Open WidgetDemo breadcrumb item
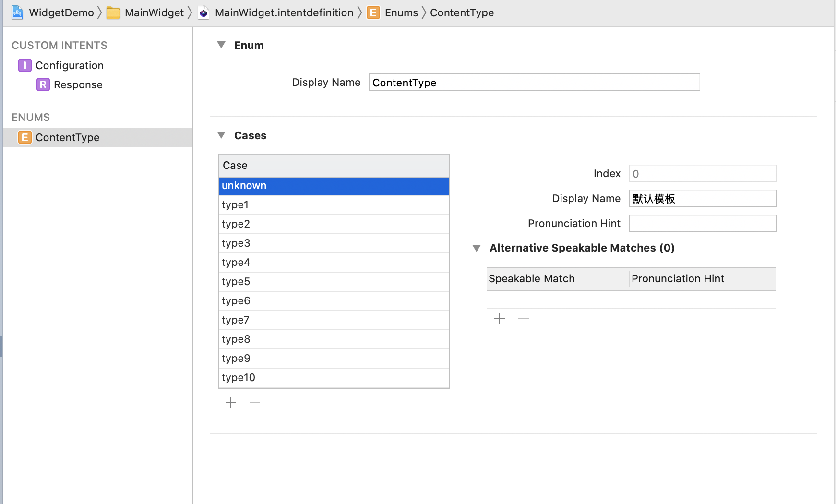836x504 pixels. tap(61, 12)
